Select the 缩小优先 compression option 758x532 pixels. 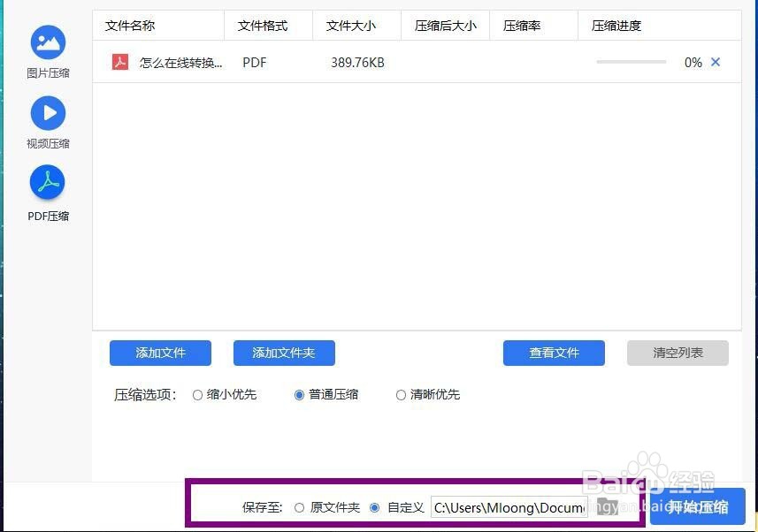(197, 395)
